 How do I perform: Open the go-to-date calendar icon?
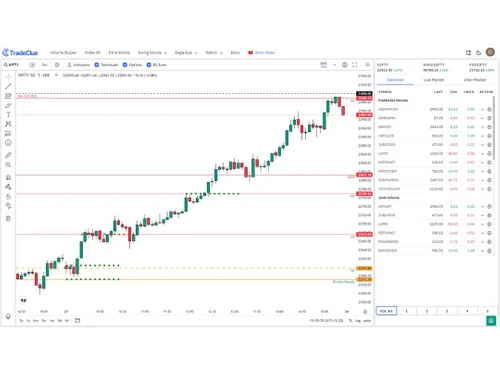(x=77, y=320)
